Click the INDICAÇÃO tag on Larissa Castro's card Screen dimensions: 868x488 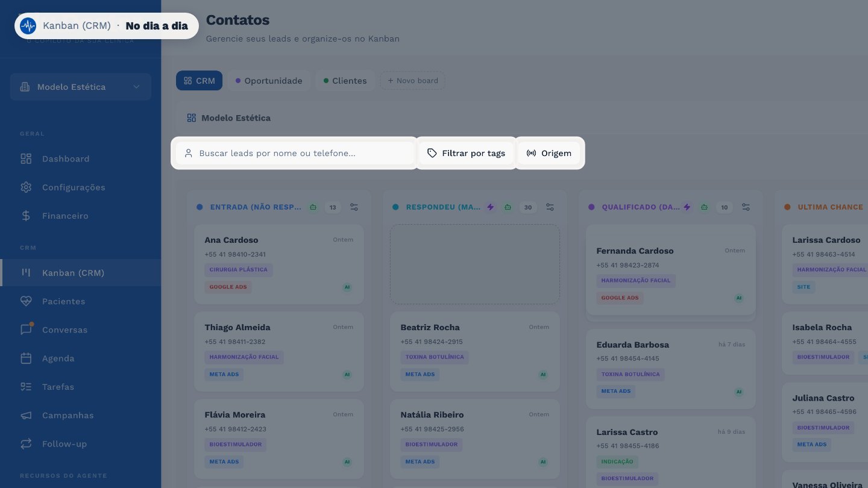point(617,462)
